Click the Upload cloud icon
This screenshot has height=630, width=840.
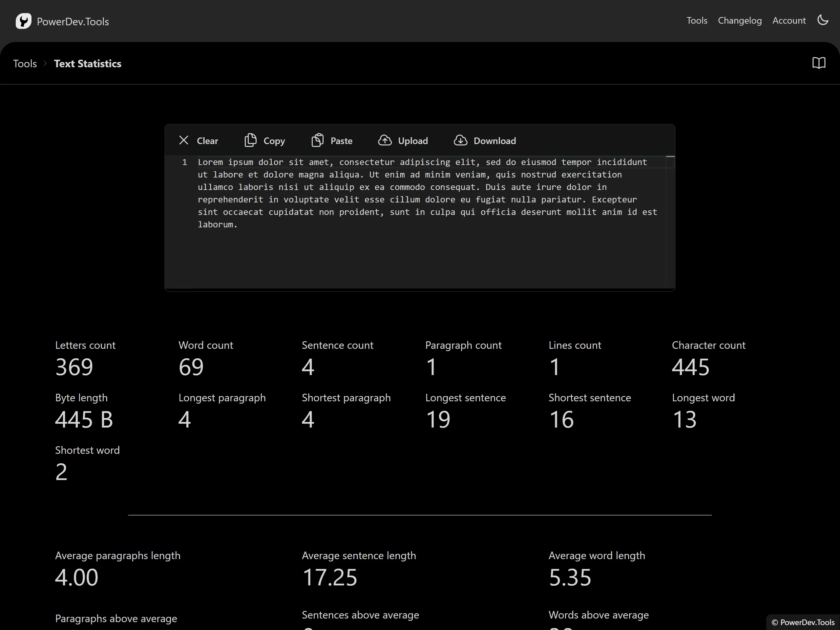point(385,140)
